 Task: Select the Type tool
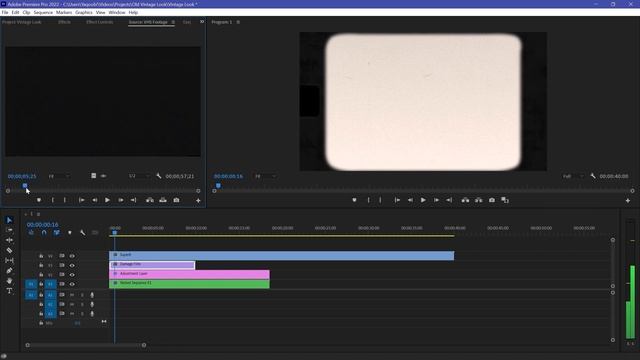[9, 291]
